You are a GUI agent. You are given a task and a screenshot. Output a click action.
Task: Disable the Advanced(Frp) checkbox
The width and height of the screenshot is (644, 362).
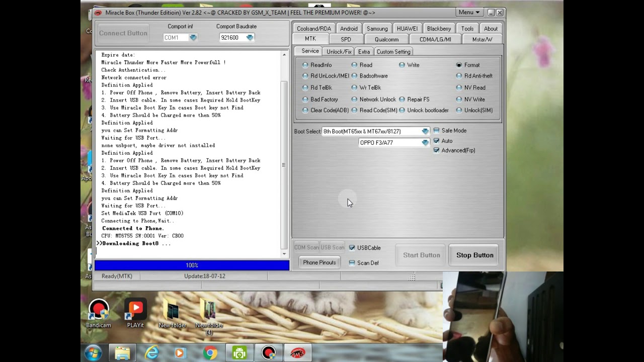coord(436,150)
